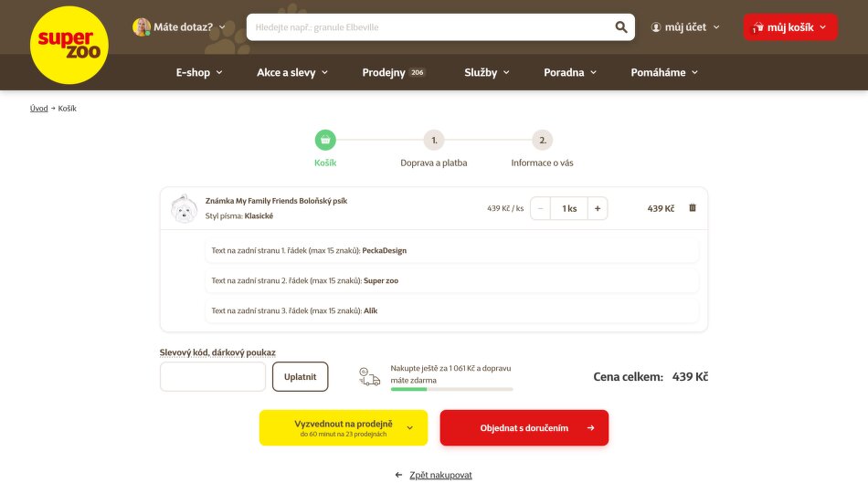Click the Boloňský psík product thumbnail

click(x=184, y=208)
